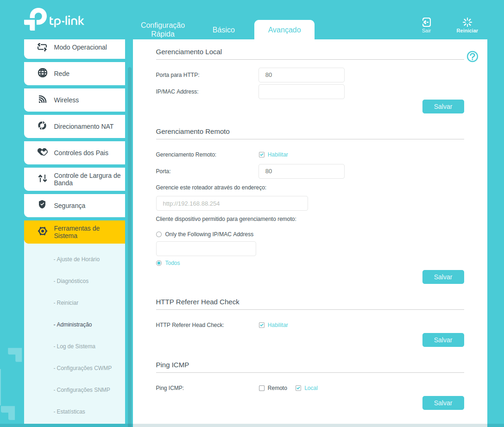Click the Direcionamento NAT icon
Image resolution: width=504 pixels, height=427 pixels.
pyautogui.click(x=43, y=126)
